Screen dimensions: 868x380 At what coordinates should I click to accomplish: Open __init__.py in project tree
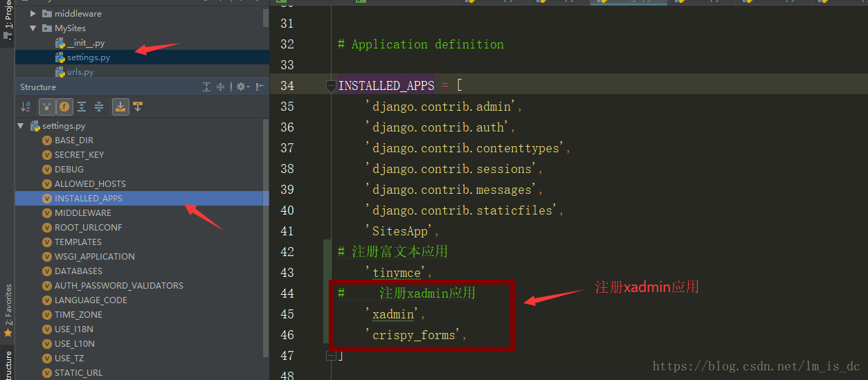tap(86, 43)
